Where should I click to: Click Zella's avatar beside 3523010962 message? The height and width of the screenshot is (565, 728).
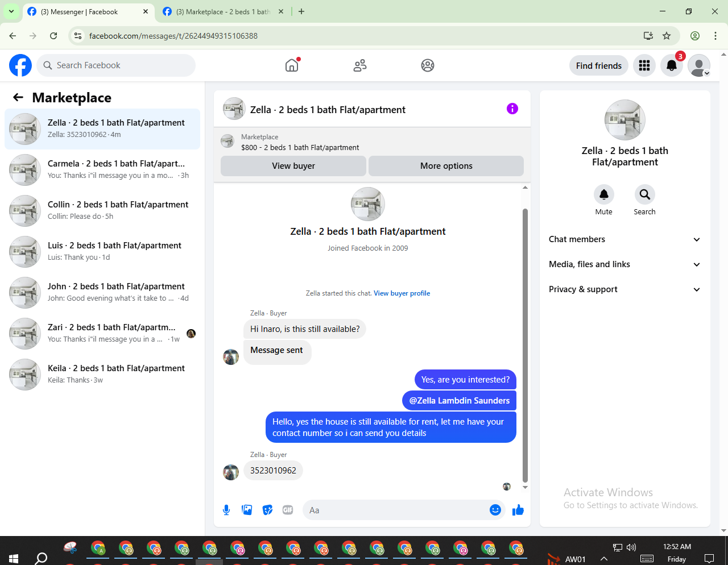(231, 472)
